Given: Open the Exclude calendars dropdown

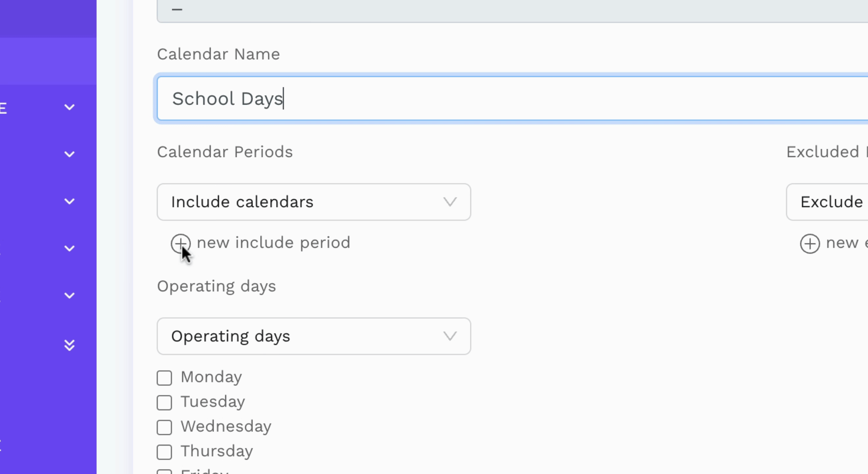Looking at the screenshot, I should click(827, 202).
